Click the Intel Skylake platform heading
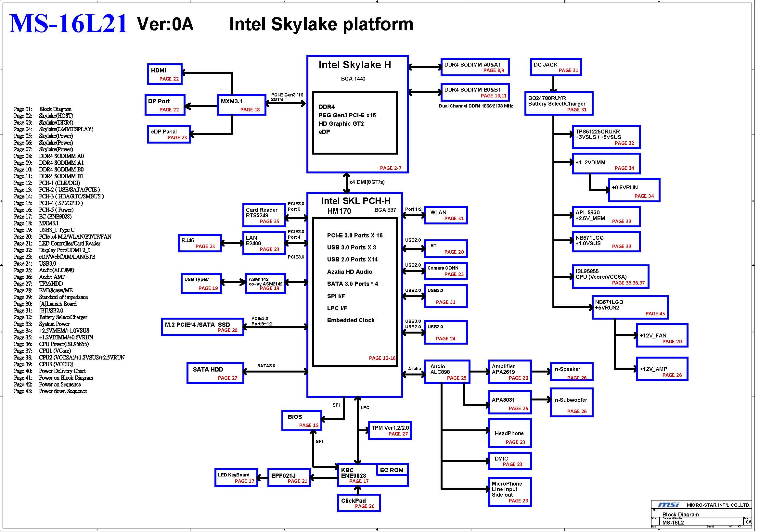 (321, 24)
